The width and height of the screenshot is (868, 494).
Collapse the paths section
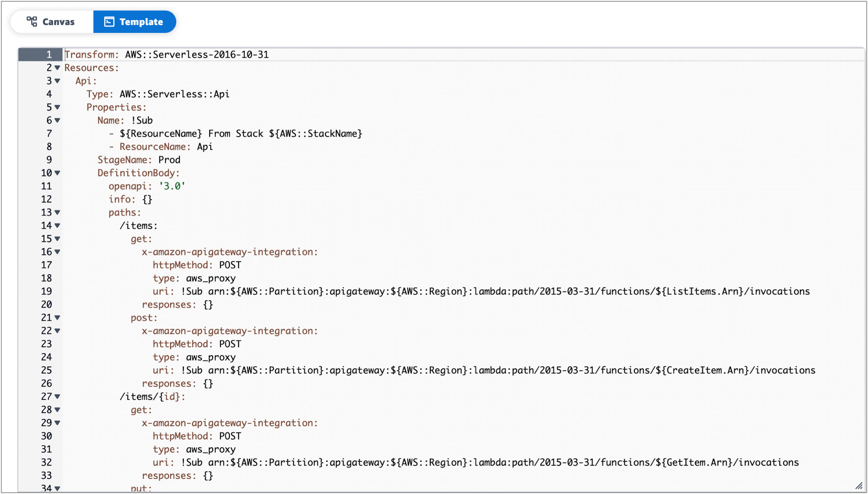[57, 213]
